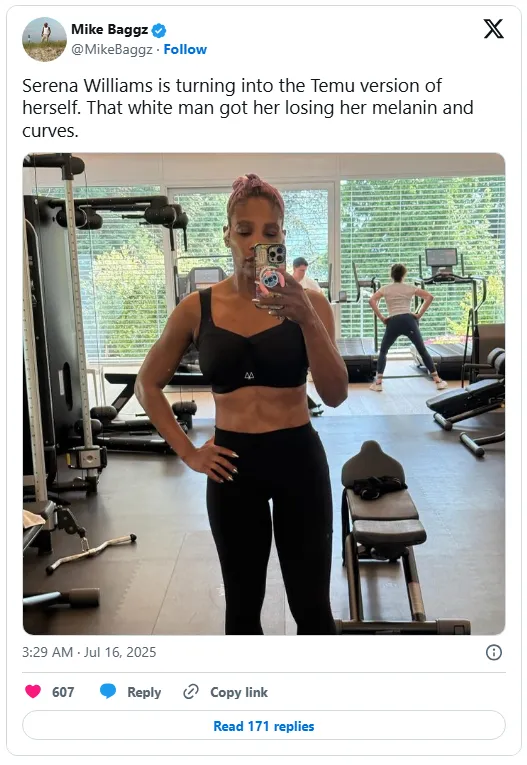Click the Reply label
527x765 pixels.
point(144,692)
